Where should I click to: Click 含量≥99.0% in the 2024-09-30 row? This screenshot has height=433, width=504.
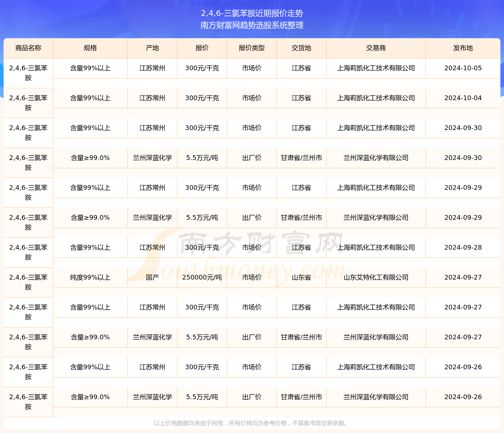(90, 158)
